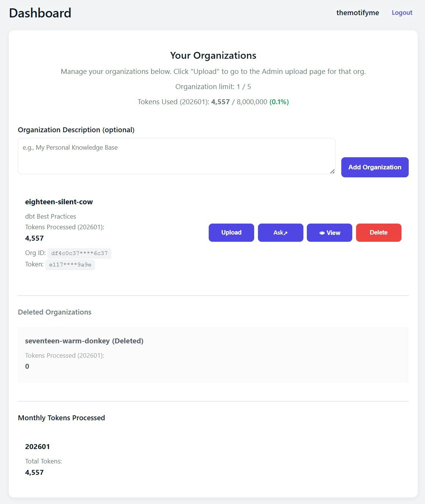The height and width of the screenshot is (504, 425).
Task: Select the Deleted Organizations section header
Action: [x=54, y=312]
